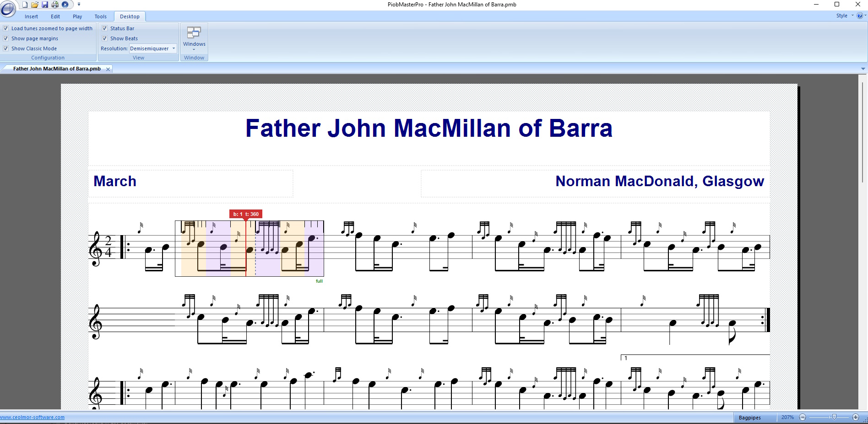Expand the document tab list arrow
The width and height of the screenshot is (868, 424).
[x=863, y=69]
